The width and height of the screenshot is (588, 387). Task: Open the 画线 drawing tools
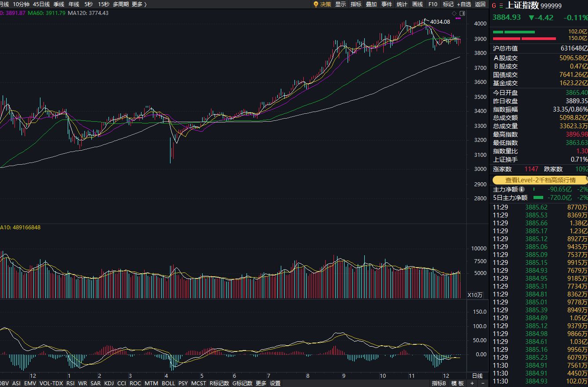coord(416,5)
